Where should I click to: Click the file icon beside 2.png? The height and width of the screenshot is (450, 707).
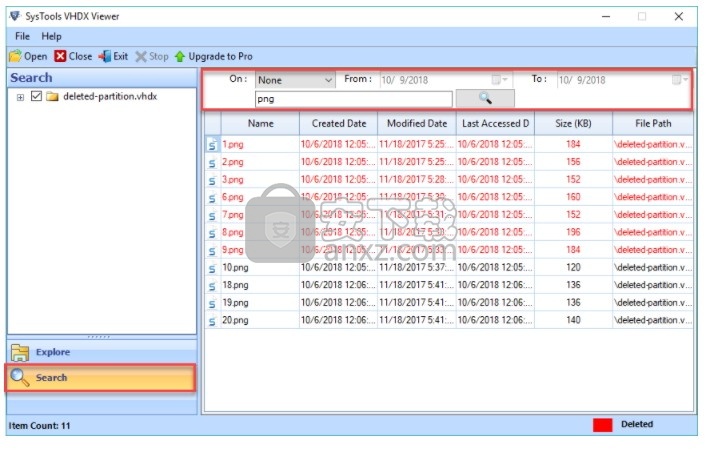tap(212, 162)
